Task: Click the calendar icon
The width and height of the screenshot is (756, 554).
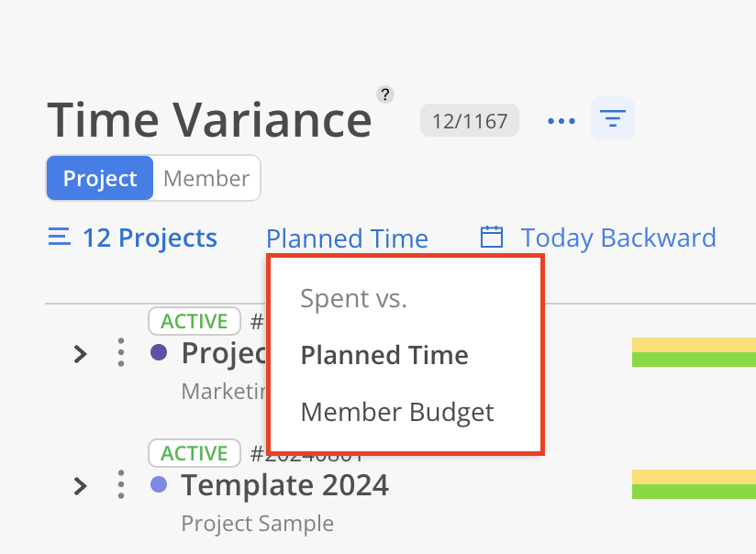Action: tap(491, 237)
